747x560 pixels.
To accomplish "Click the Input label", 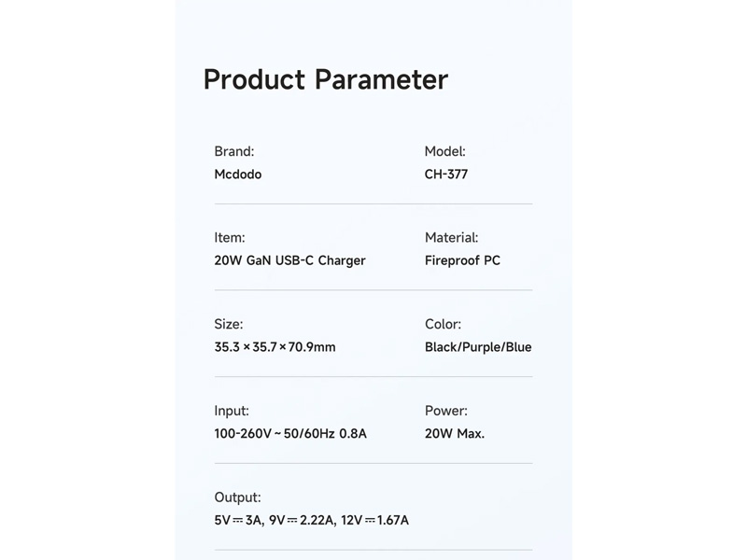I will (232, 411).
